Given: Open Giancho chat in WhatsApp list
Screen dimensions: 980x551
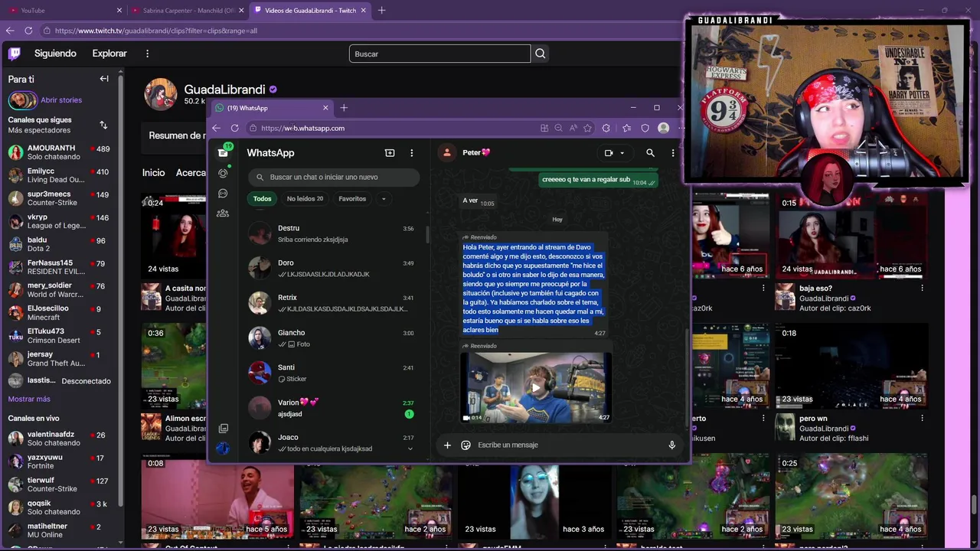Looking at the screenshot, I should 333,337.
